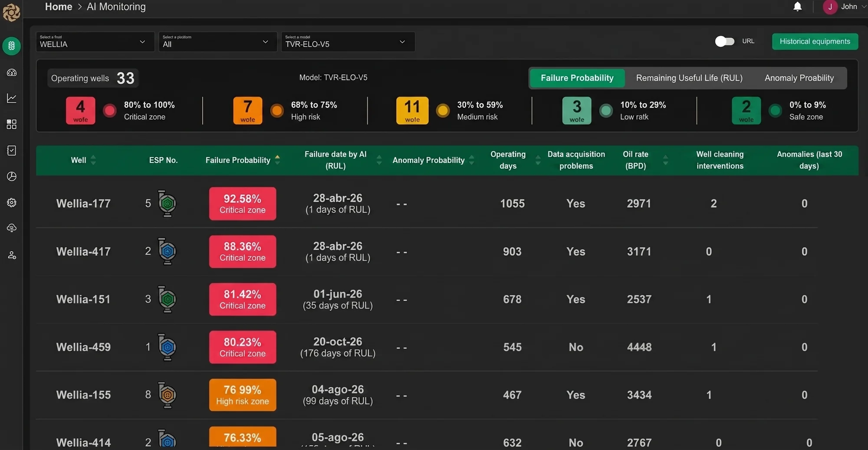Click the ESP pump icon for Wellia-151
868x450 pixels.
click(x=167, y=299)
